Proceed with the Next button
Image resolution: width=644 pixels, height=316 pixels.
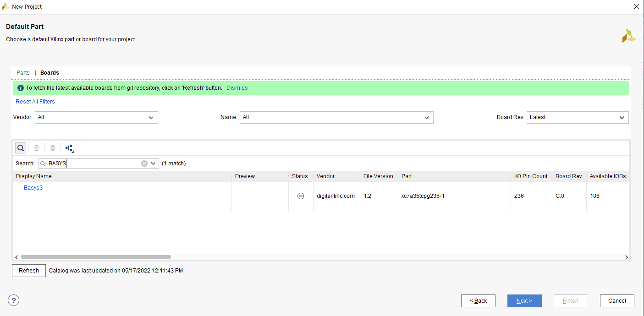click(524, 301)
